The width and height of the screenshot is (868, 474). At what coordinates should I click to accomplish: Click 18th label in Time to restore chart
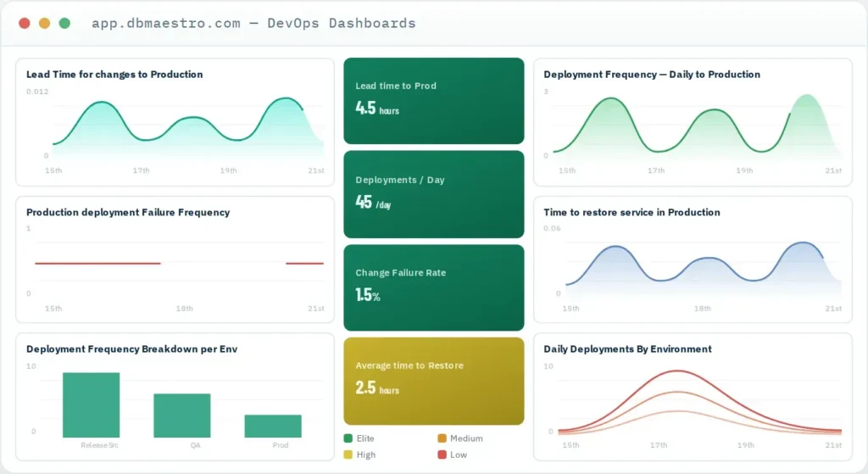[703, 309]
